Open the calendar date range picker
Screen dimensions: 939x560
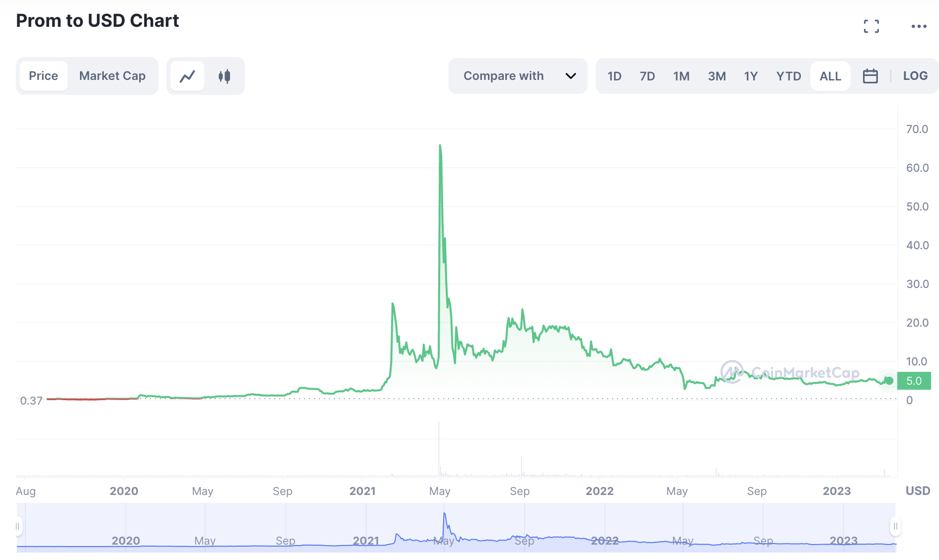tap(870, 76)
